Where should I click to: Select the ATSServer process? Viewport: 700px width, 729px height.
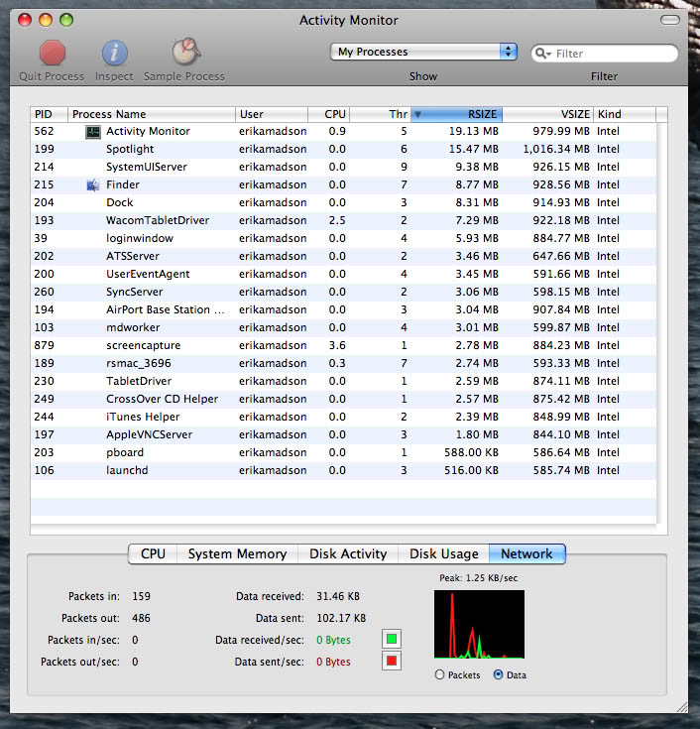pyautogui.click(x=343, y=256)
